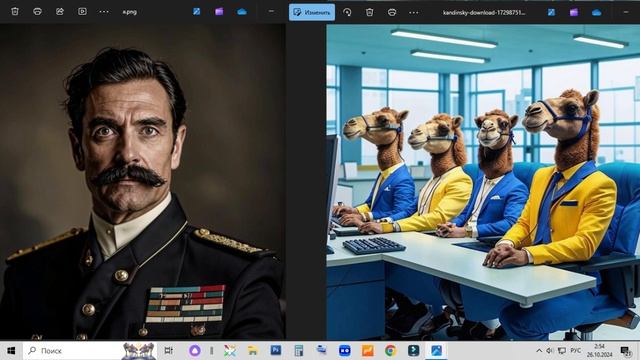Open Google Chrome from the taskbar

(391, 351)
